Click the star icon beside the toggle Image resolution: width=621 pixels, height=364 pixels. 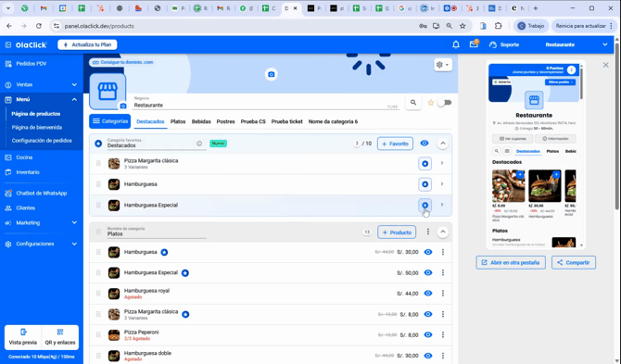point(431,103)
